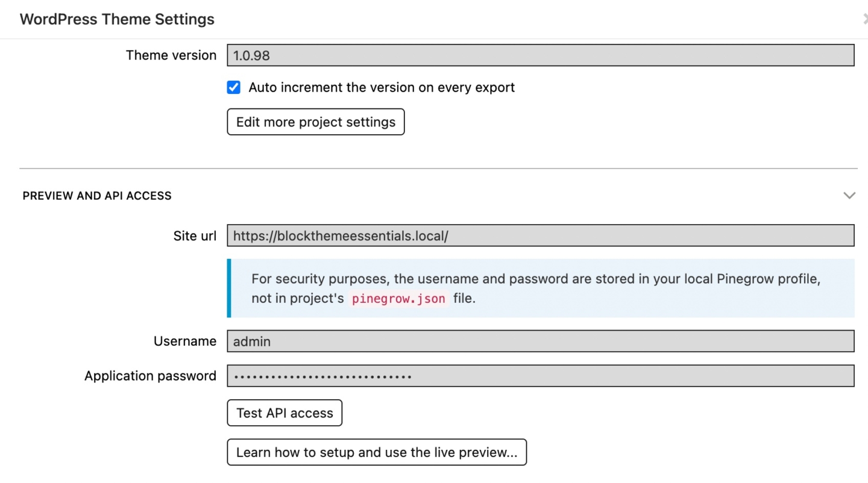Viewport: 868px width, 483px height.
Task: Click the Theme version label
Action: tap(171, 55)
